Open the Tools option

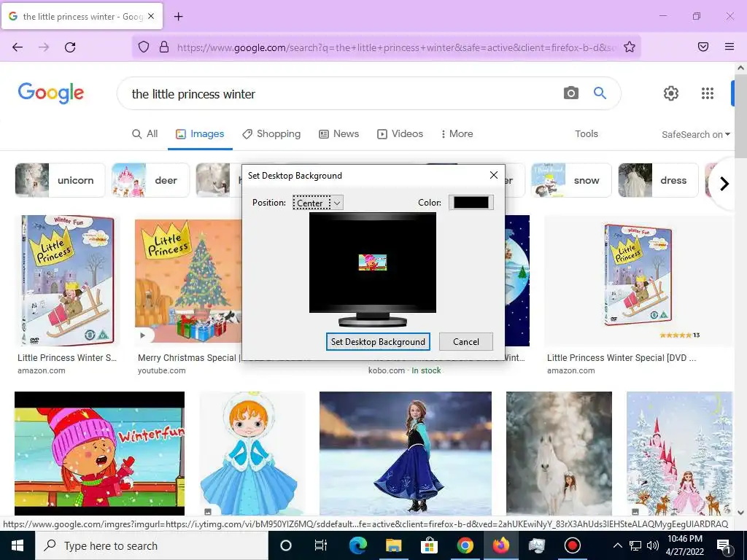586,134
